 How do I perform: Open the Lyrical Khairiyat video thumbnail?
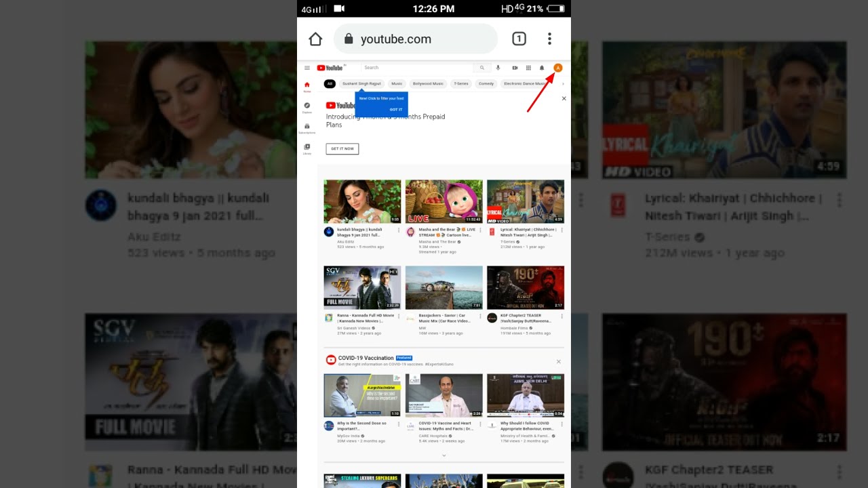click(x=526, y=201)
